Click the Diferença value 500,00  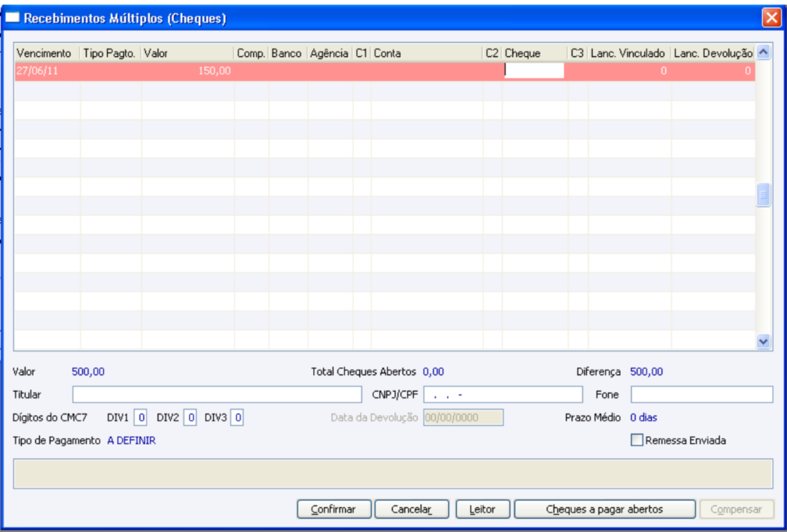point(646,371)
